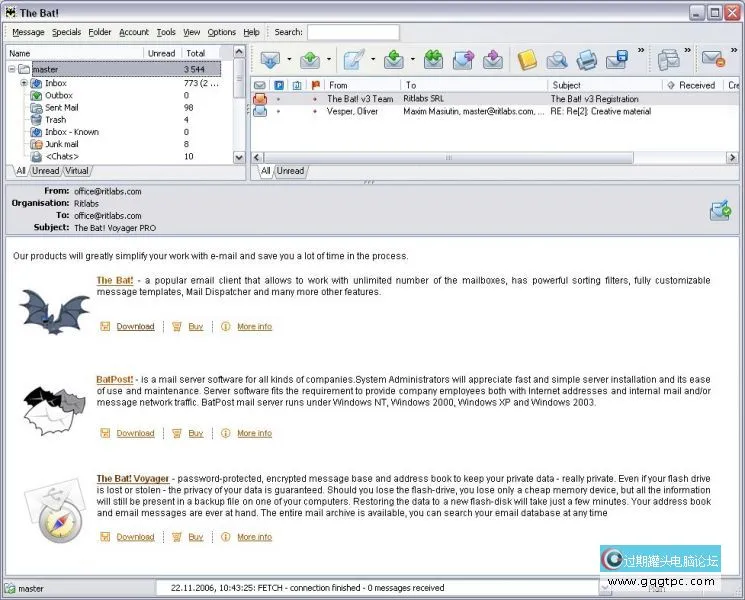The image size is (745, 600).
Task: Open the Specials menu
Action: [66, 32]
